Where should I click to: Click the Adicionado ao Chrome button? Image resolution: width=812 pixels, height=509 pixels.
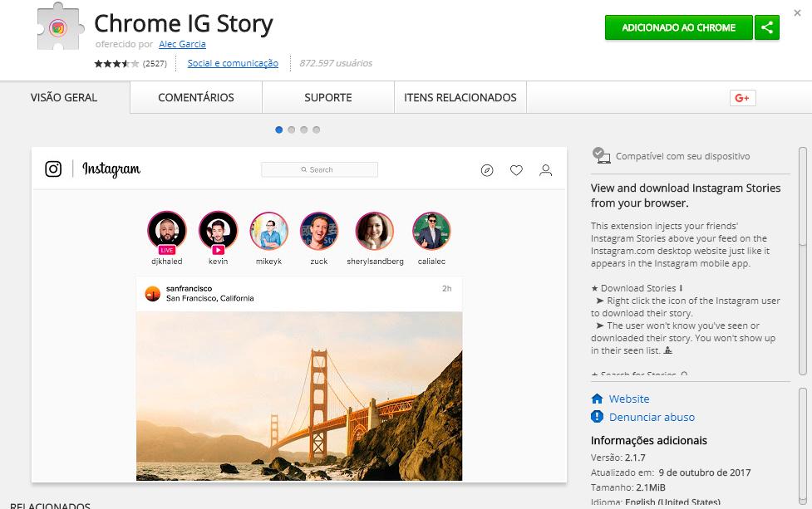[x=678, y=27]
